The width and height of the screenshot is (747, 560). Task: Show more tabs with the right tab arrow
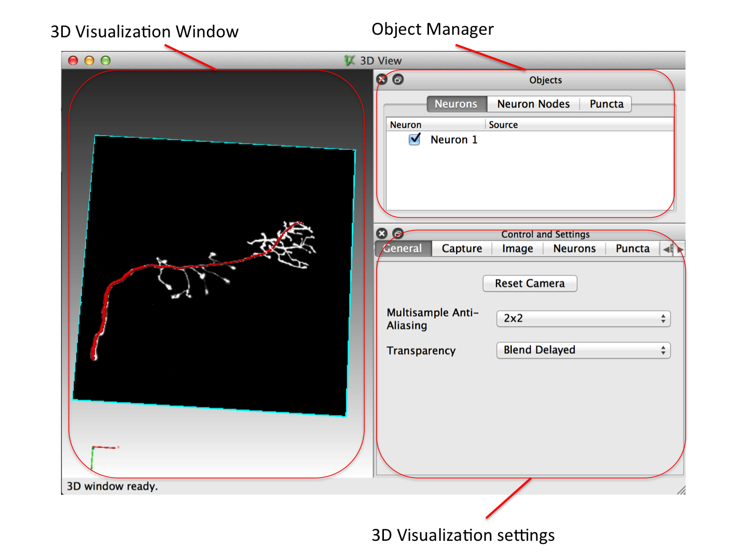pyautogui.click(x=681, y=249)
